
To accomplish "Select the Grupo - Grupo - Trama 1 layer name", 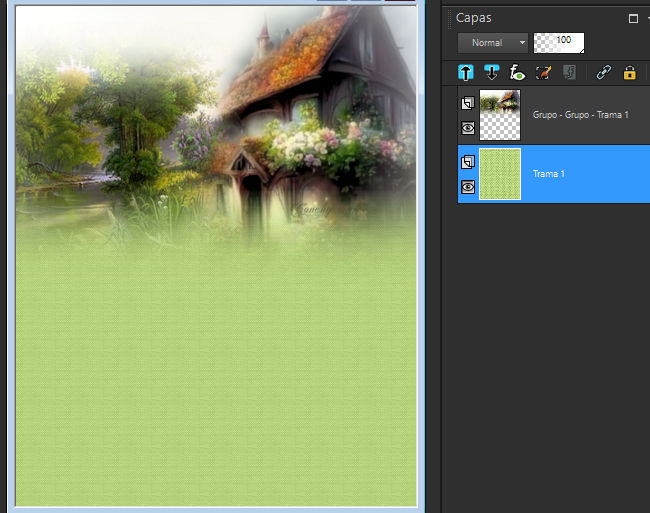I will 580,115.
